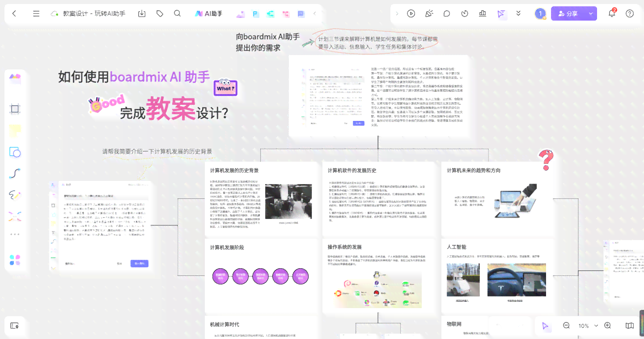The image size is (644, 339).
Task: Zoom in with the plus magnifier
Action: [607, 326]
